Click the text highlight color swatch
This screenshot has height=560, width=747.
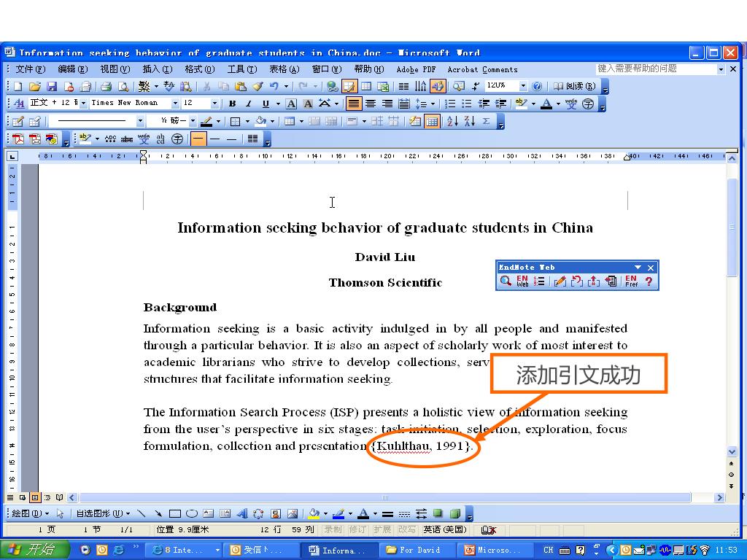(521, 104)
